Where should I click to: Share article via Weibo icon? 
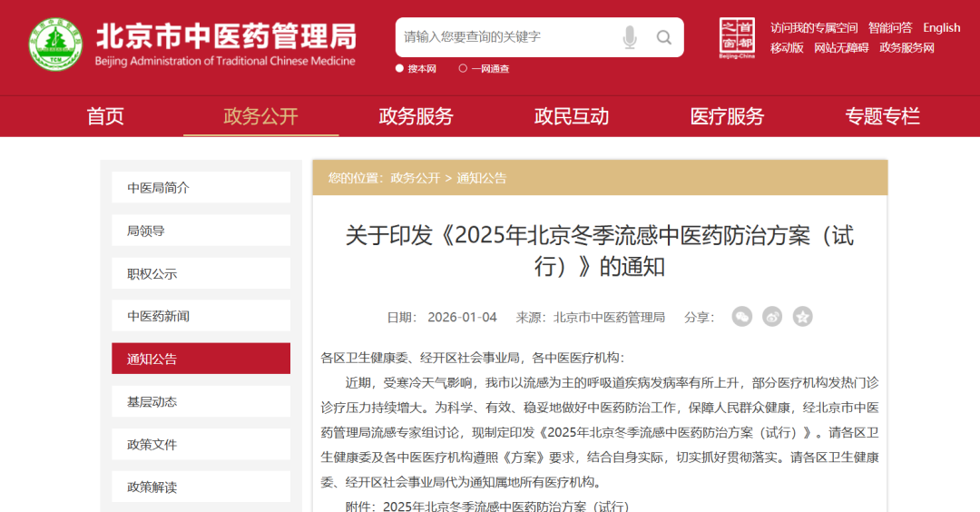click(772, 316)
